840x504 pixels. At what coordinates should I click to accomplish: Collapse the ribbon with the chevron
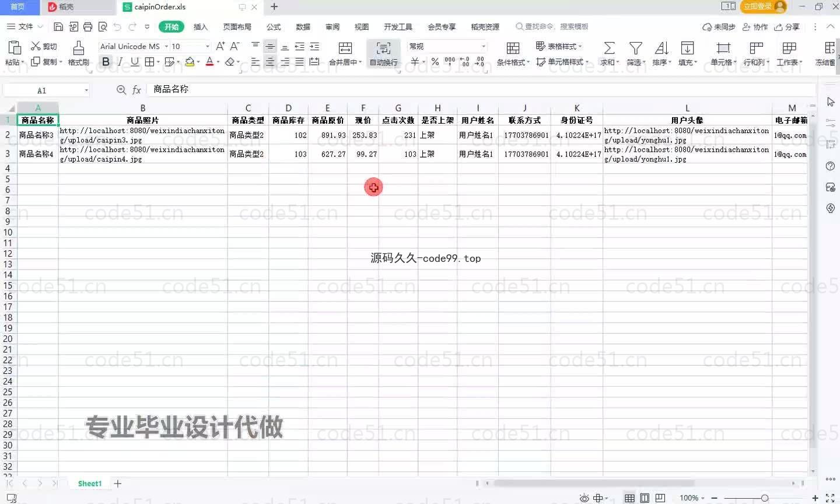coord(831,27)
